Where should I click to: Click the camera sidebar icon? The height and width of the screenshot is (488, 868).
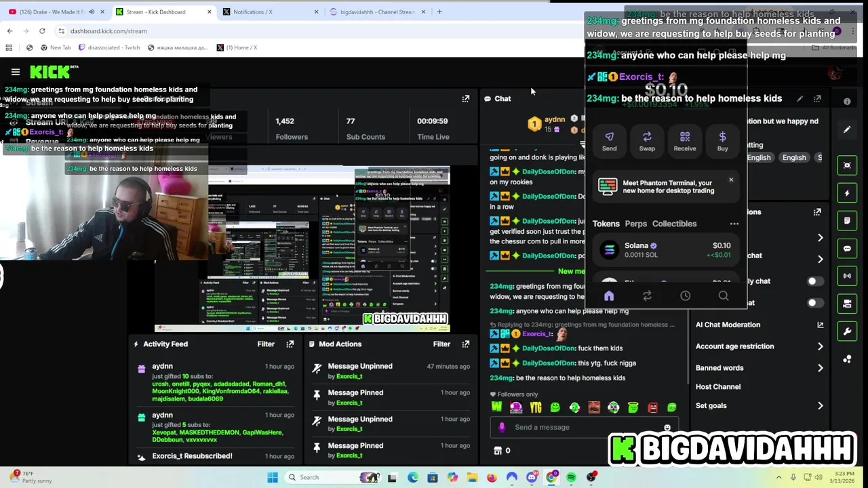click(x=847, y=304)
